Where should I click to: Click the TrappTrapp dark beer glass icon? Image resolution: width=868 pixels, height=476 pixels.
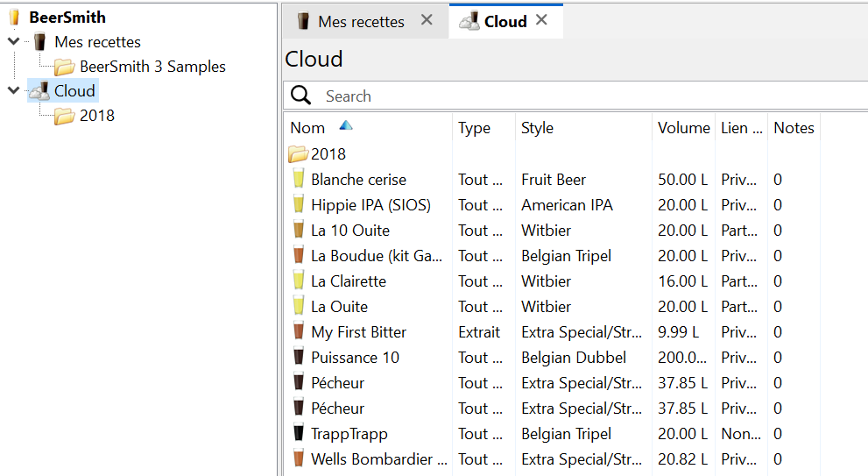(299, 434)
